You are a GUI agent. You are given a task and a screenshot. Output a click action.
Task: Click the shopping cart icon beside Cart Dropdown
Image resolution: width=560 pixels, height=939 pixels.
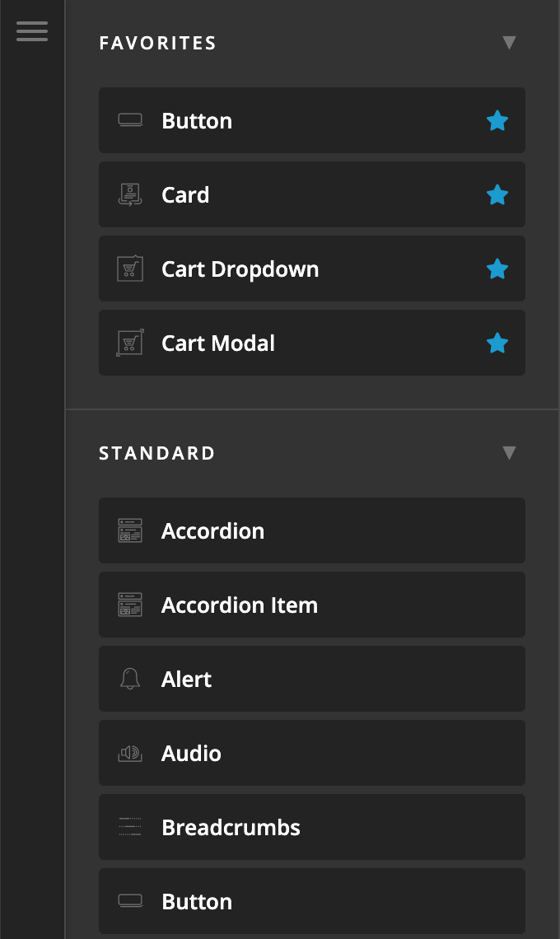pyautogui.click(x=129, y=269)
